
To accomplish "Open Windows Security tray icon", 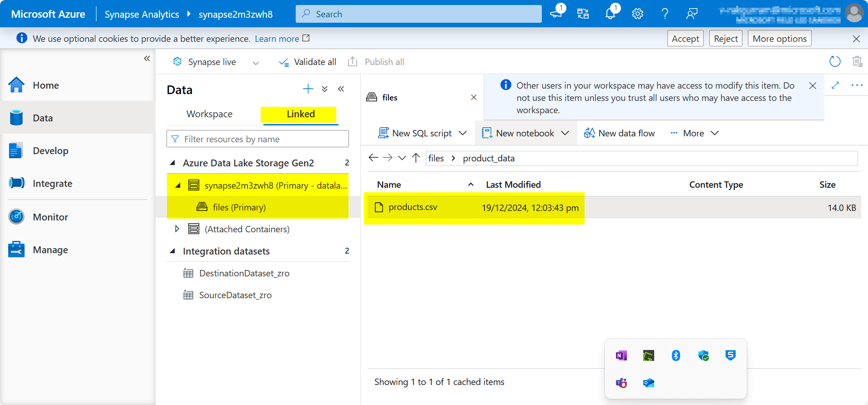I will pos(703,355).
